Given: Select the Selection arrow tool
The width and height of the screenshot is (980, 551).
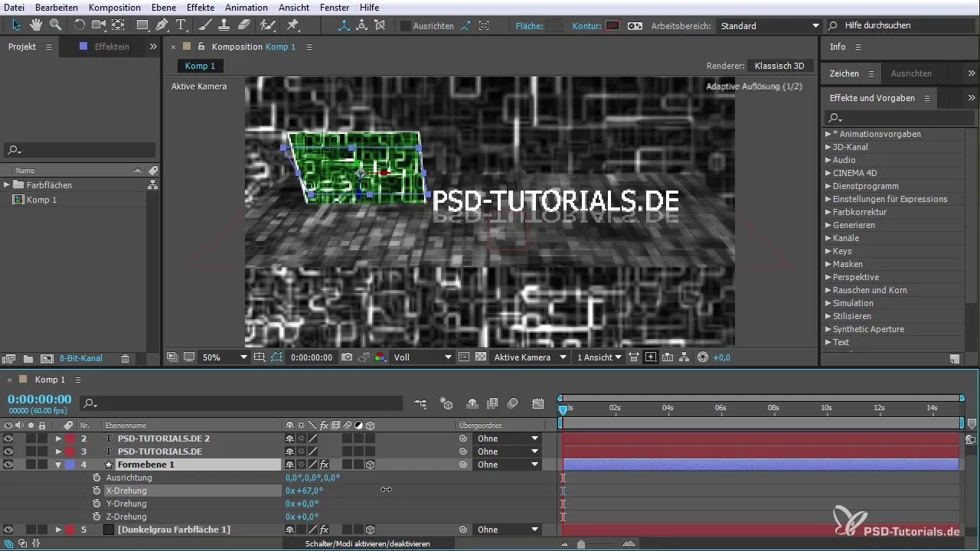Looking at the screenshot, I should pos(17,25).
